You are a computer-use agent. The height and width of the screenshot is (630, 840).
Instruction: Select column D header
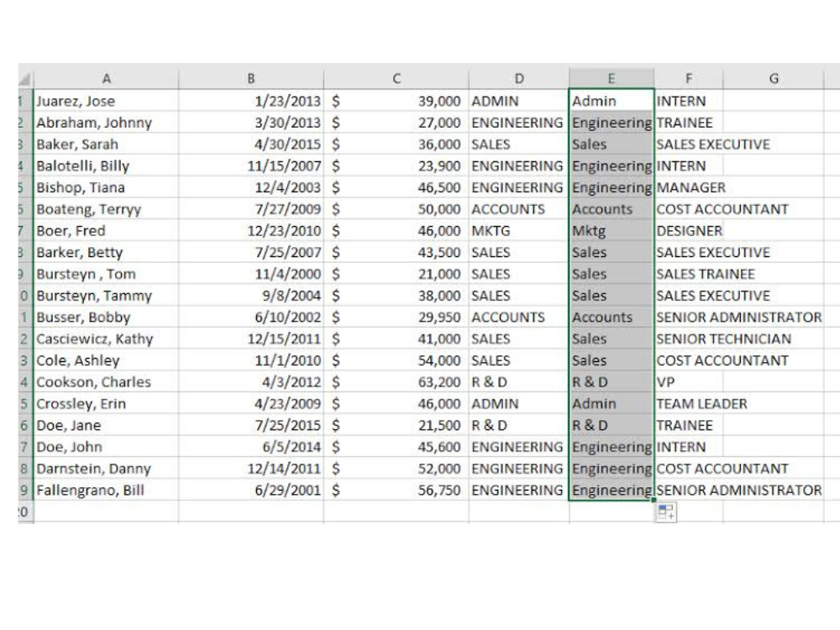(518, 79)
